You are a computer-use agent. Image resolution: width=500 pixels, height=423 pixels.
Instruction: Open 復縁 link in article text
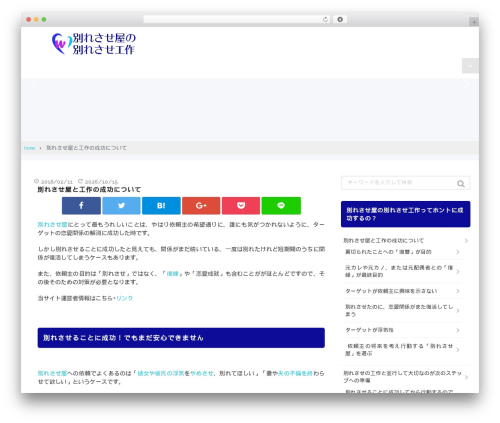[x=172, y=274]
